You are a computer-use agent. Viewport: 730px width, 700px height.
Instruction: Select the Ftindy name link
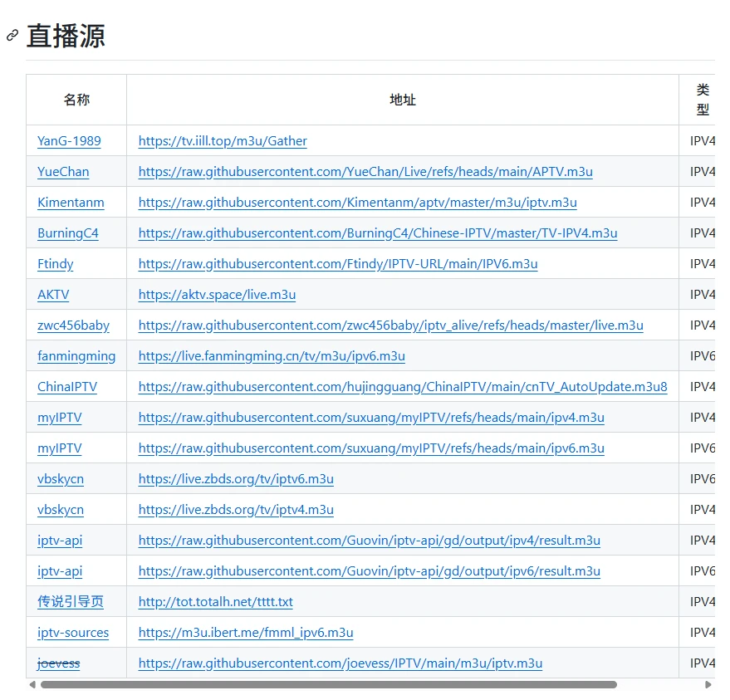55,264
